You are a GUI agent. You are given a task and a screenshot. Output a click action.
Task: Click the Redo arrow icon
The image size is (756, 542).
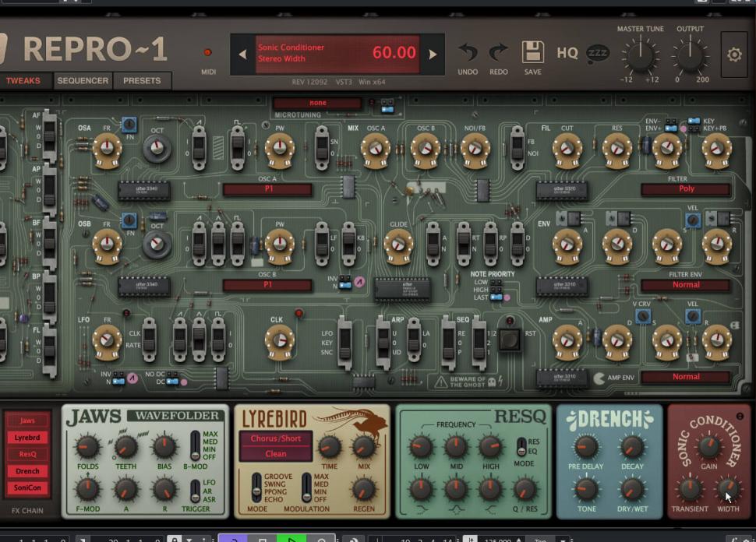(498, 52)
